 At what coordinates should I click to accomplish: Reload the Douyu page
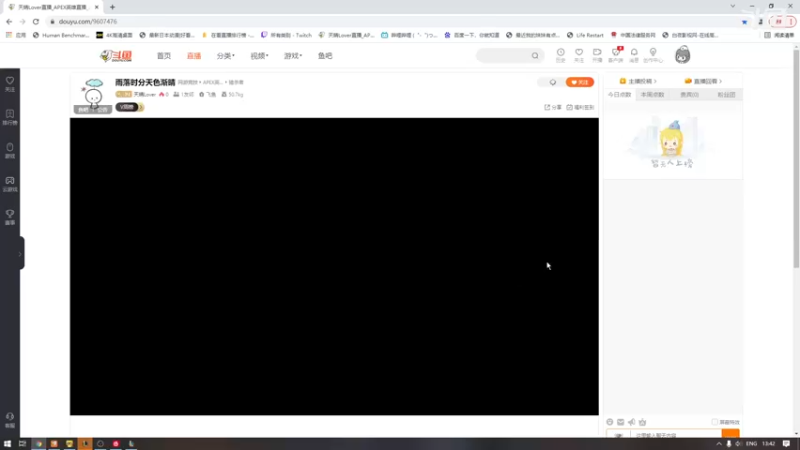(36, 21)
